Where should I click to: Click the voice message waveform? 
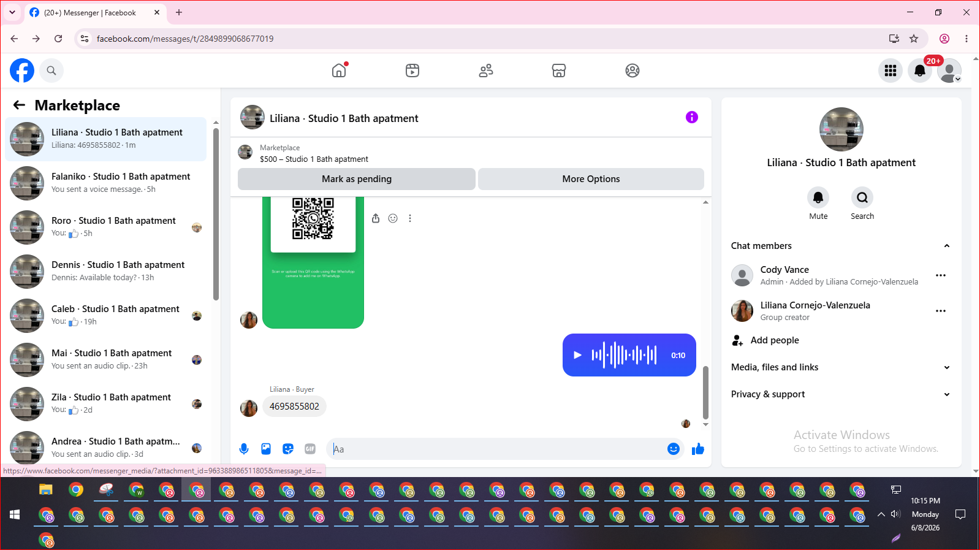pos(624,355)
